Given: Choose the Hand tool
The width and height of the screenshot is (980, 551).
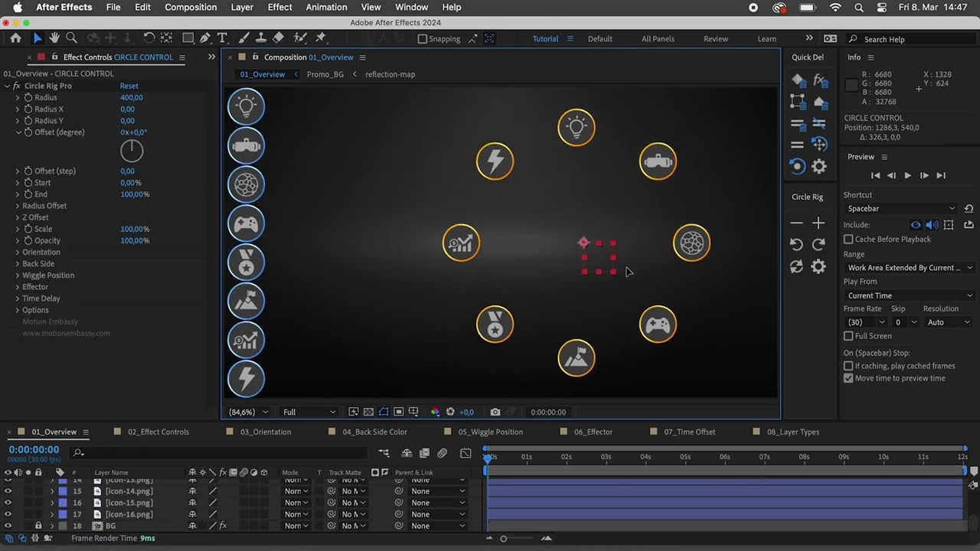Looking at the screenshot, I should click(x=54, y=38).
